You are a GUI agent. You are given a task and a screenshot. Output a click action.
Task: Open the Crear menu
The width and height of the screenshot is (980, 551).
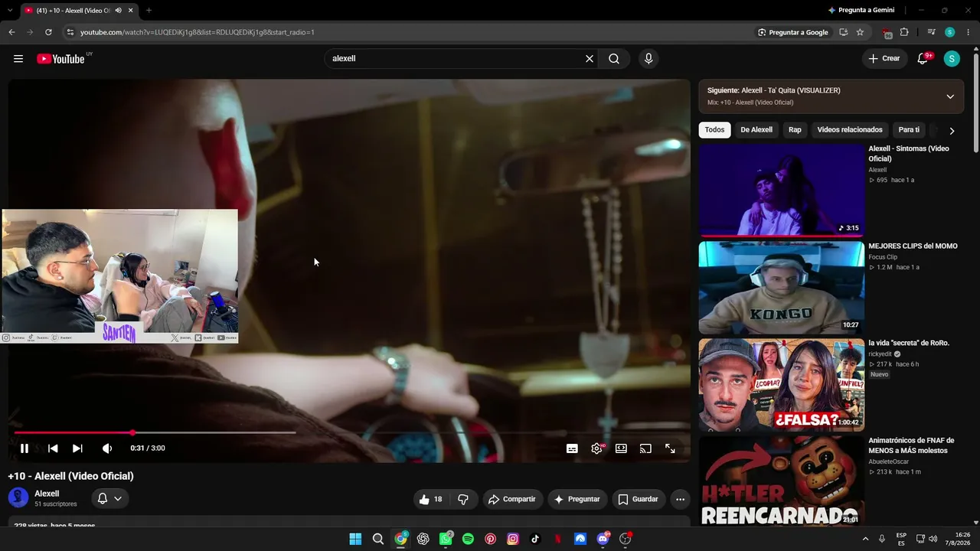coord(884,59)
